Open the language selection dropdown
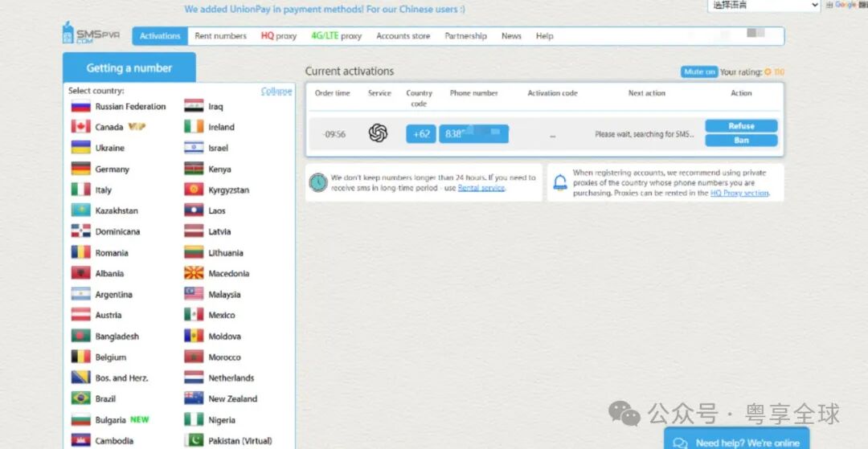Screen dimensions: 868x449 tap(764, 5)
